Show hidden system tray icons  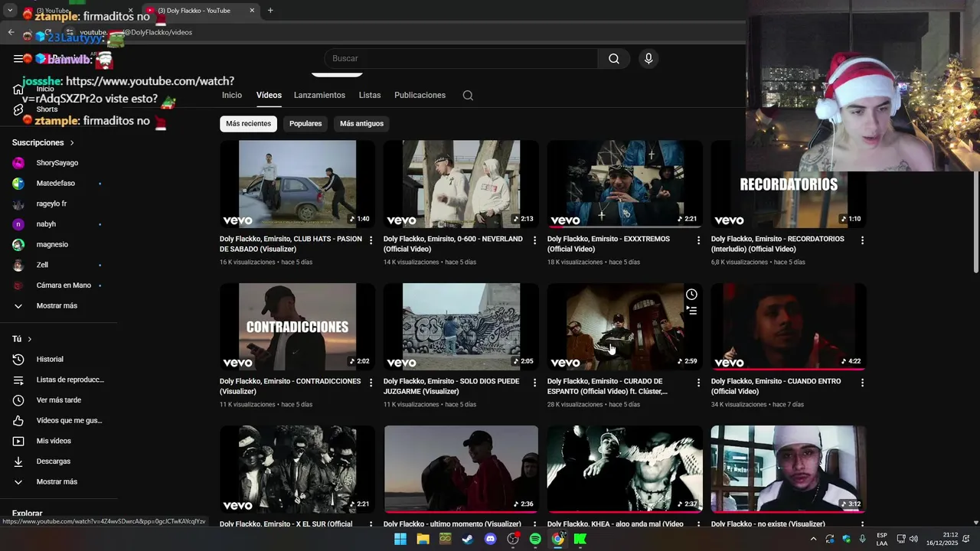click(813, 539)
